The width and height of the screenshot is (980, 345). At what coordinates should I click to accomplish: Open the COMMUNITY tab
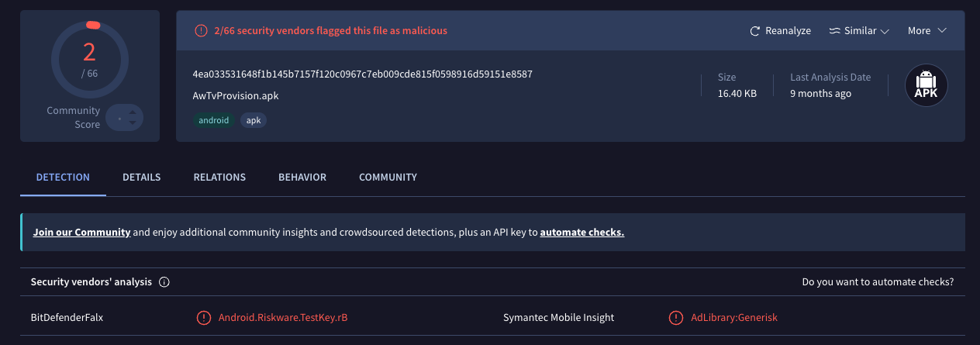(x=388, y=178)
